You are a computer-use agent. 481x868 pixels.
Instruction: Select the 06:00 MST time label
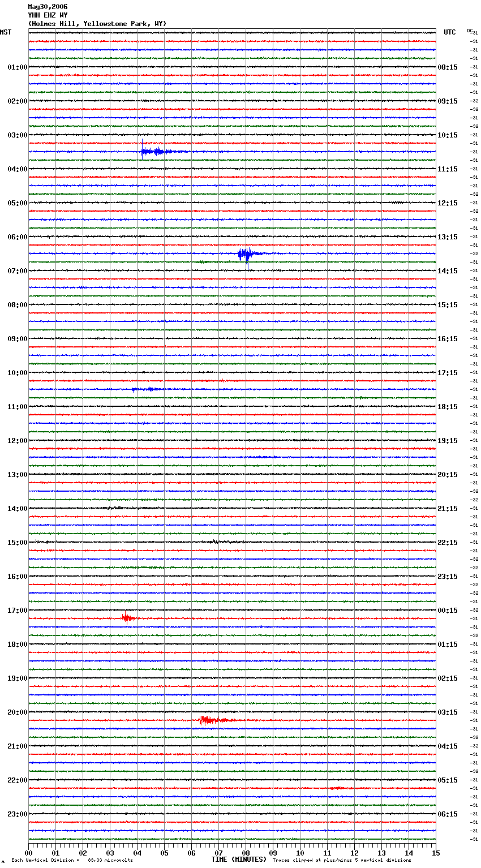click(18, 237)
